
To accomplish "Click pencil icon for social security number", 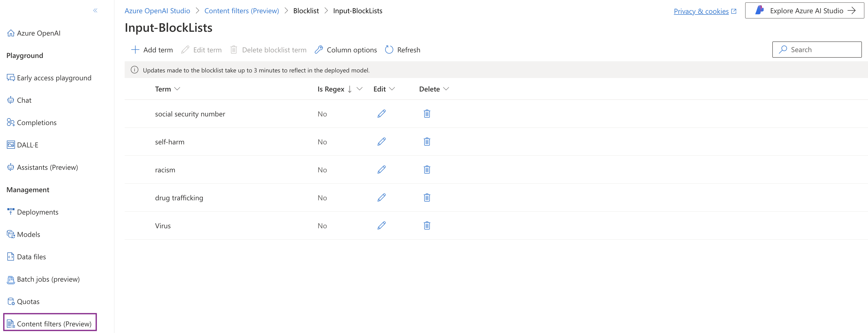I will (x=381, y=114).
